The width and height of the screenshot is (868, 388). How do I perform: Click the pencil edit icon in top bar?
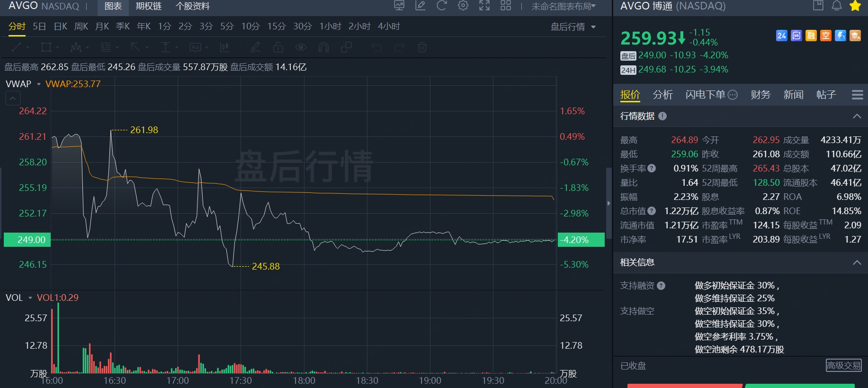(x=421, y=6)
